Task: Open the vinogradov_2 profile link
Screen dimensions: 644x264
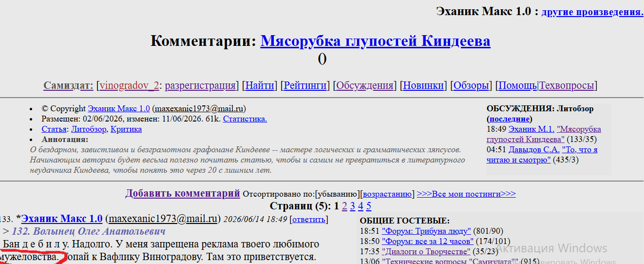Action: coord(130,86)
